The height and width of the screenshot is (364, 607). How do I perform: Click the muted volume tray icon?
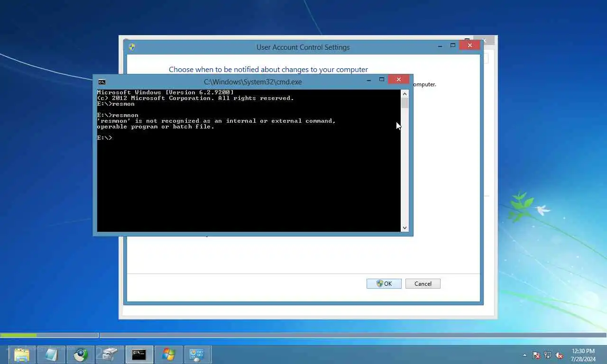(559, 355)
